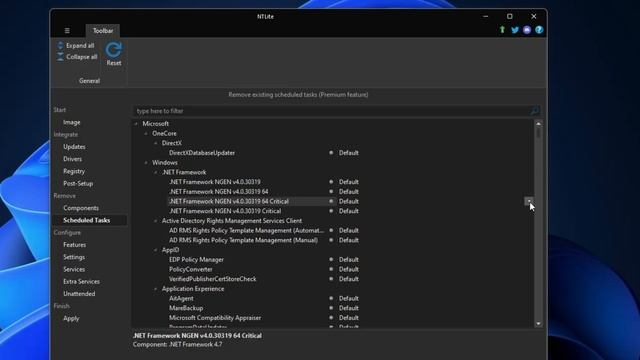Click the Collapse all button label
Image resolution: width=640 pixels, height=360 pixels.
tap(82, 57)
